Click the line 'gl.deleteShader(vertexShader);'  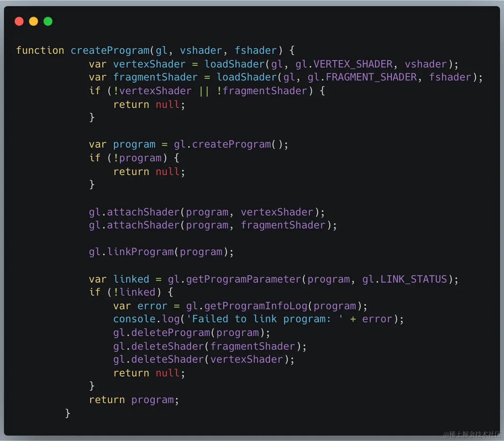(204, 359)
